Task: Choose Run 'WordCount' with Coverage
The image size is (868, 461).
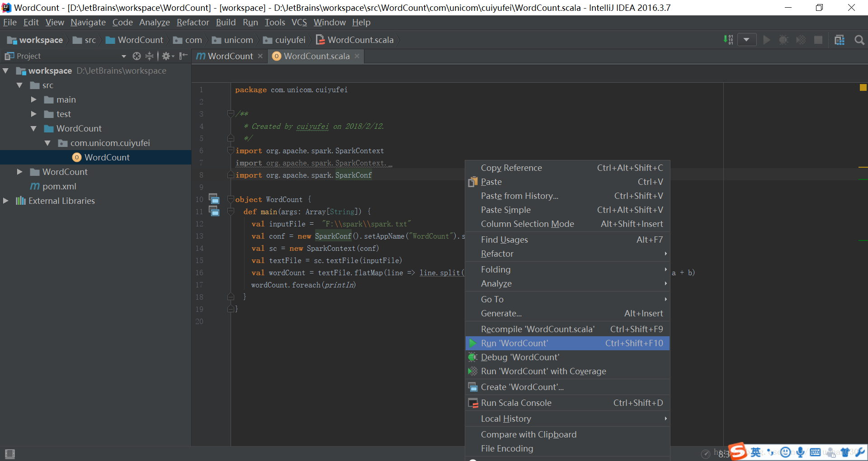Action: 567,371
